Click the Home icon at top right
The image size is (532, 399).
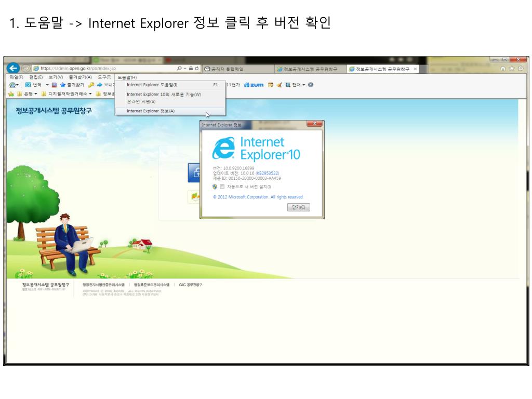(x=503, y=69)
